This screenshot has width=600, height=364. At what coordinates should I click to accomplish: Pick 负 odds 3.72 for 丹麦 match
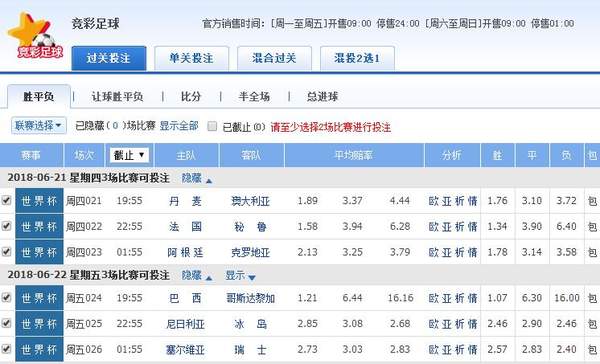click(x=566, y=201)
